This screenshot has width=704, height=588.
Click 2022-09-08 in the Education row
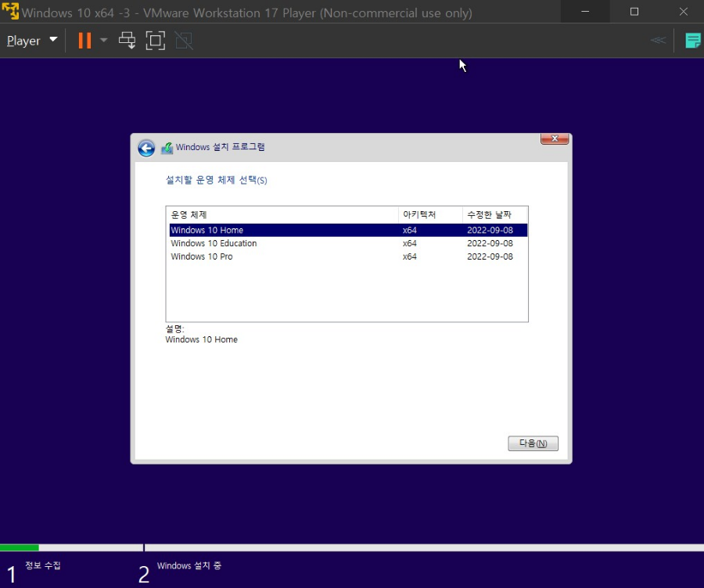490,243
